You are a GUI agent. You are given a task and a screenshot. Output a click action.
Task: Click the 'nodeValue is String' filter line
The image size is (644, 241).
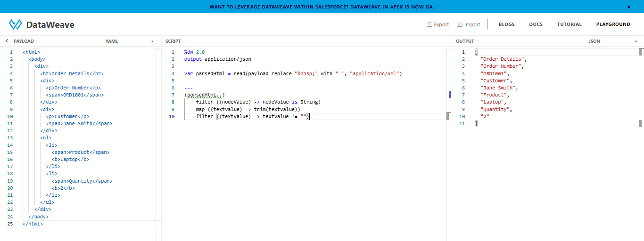[258, 102]
